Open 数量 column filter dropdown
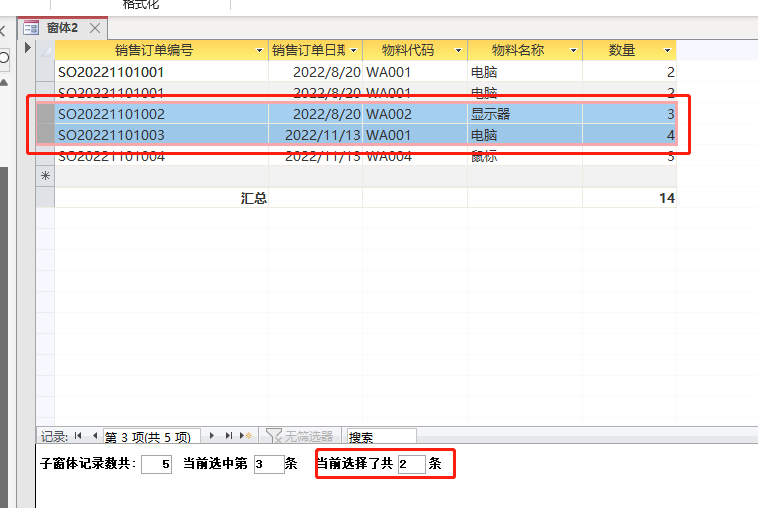This screenshot has height=508, width=758. coord(668,50)
